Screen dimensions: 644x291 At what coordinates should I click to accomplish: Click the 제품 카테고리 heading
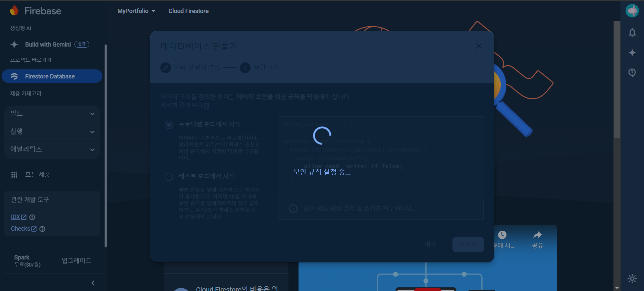(x=25, y=93)
